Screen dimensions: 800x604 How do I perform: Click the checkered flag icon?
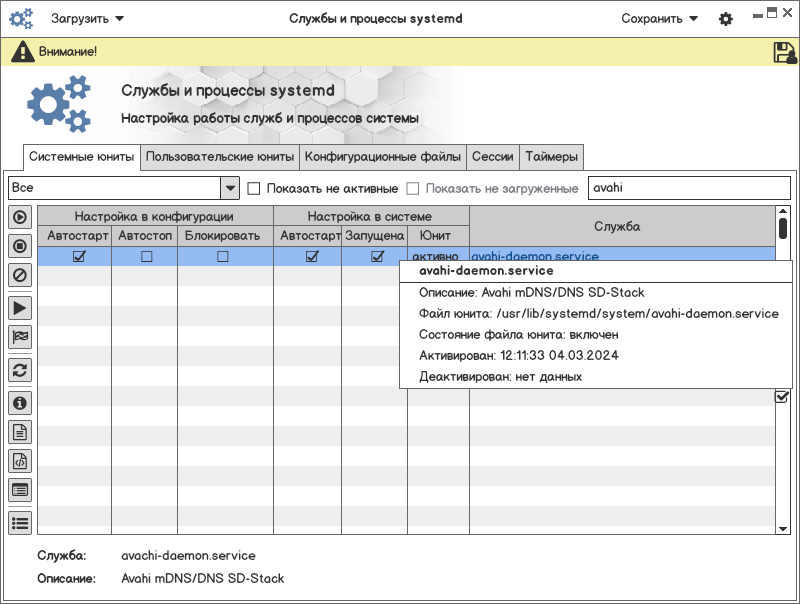(x=20, y=337)
